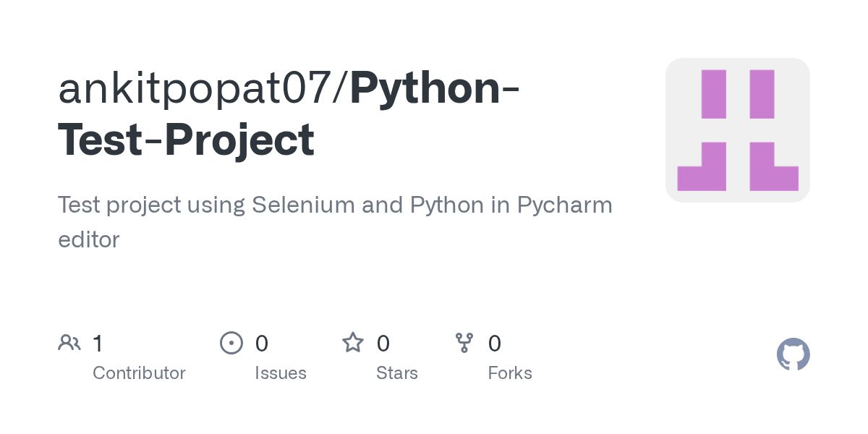
Task: Click the zero count above Stars
Action: pos(383,343)
